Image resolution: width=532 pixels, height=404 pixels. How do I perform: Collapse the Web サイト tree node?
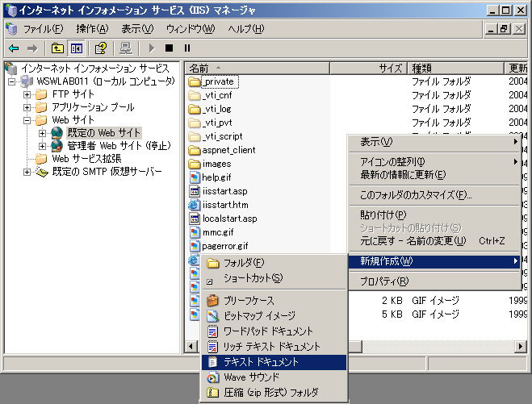[27, 120]
